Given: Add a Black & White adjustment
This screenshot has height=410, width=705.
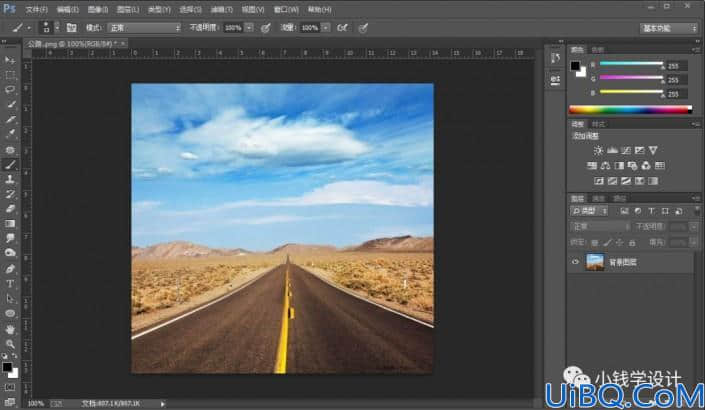Looking at the screenshot, I should (x=619, y=166).
